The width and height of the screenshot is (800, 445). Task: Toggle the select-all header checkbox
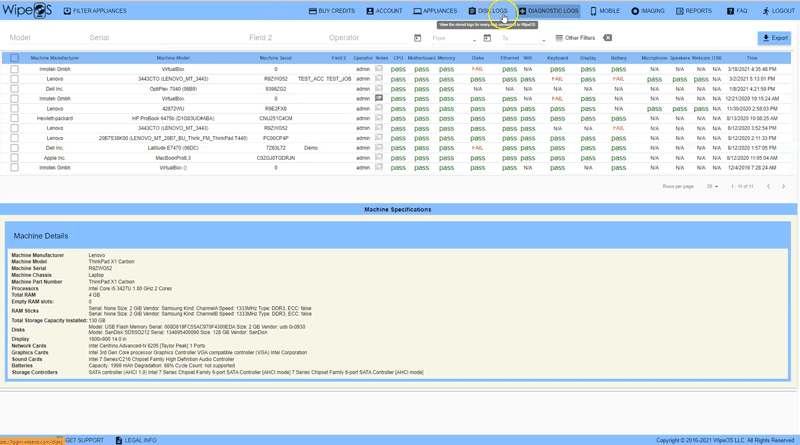[14, 58]
